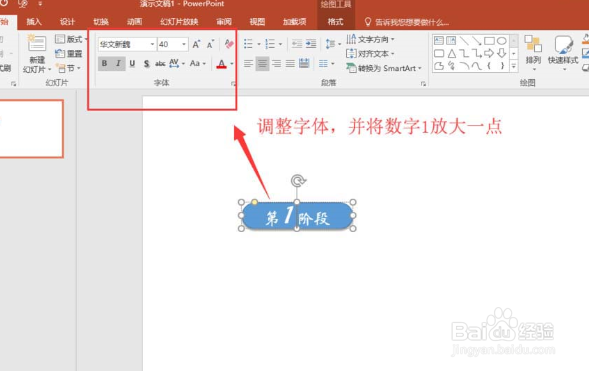589x371 pixels.
Task: Click the Decrease Font Size icon
Action: [x=210, y=44]
